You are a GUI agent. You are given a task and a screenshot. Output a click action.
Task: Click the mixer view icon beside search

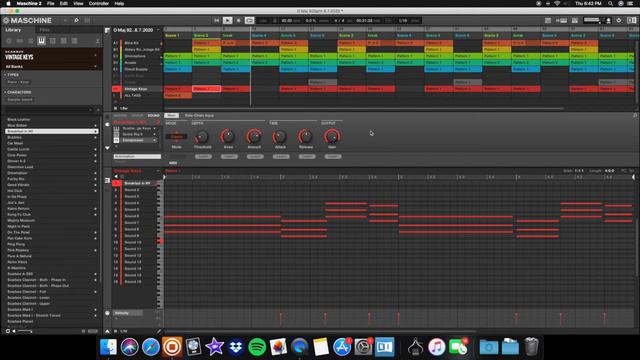pyautogui.click(x=87, y=20)
